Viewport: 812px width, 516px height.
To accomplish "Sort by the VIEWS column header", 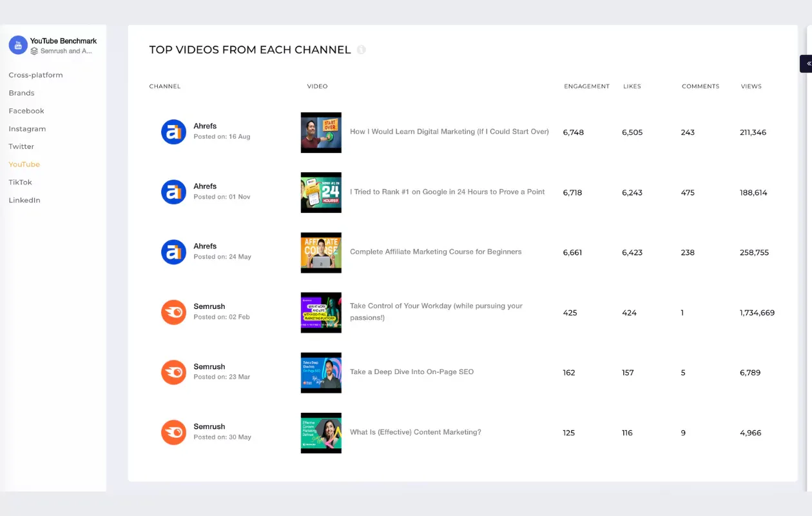I will pos(751,86).
